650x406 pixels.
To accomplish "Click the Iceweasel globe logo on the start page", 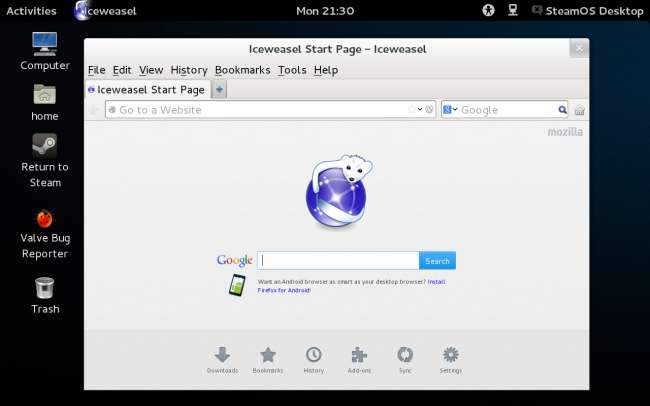I will coord(338,191).
